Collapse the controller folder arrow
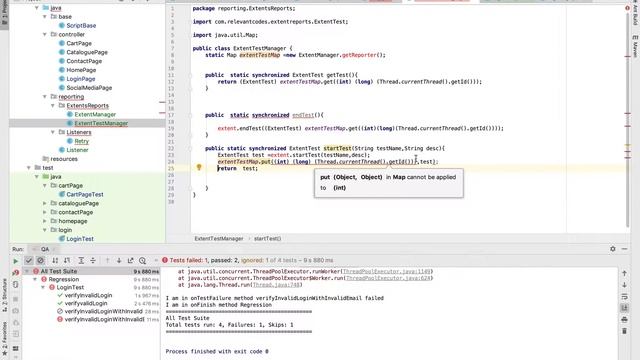The width and height of the screenshot is (640, 360). [x=45, y=35]
